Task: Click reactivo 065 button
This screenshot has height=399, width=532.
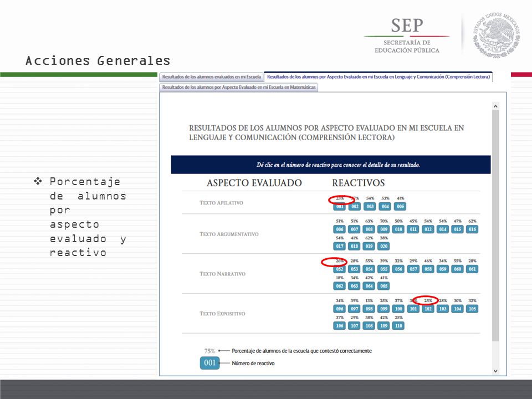Action: [383, 286]
